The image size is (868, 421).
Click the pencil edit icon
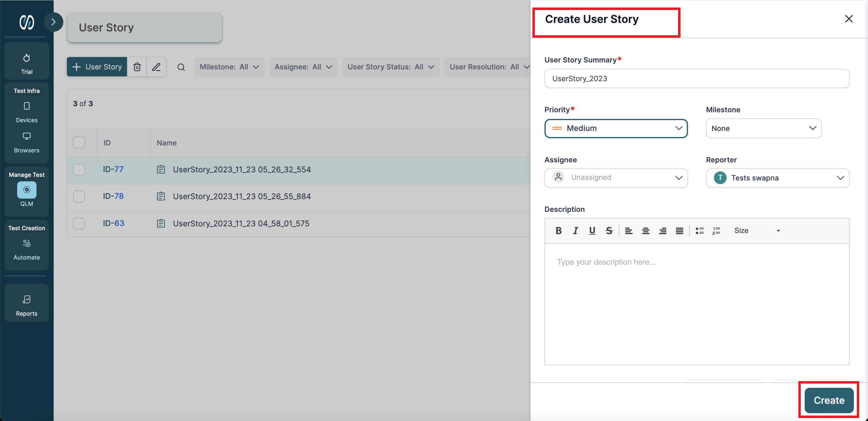point(156,67)
